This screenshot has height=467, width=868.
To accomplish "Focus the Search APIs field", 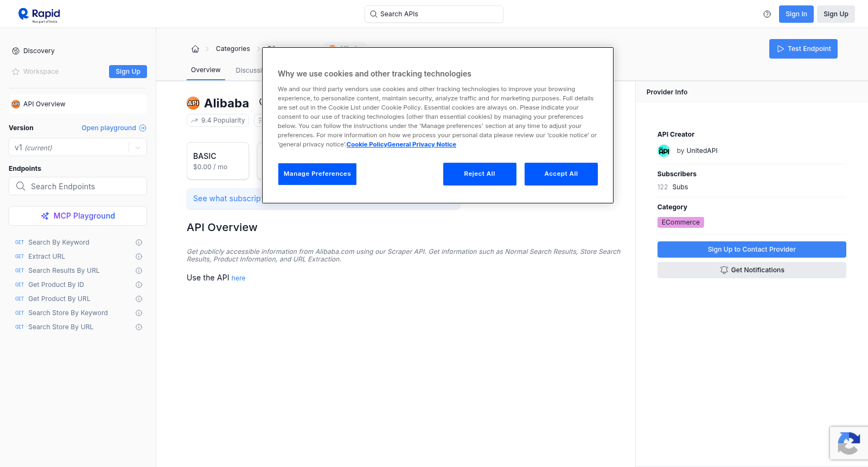I will [433, 14].
